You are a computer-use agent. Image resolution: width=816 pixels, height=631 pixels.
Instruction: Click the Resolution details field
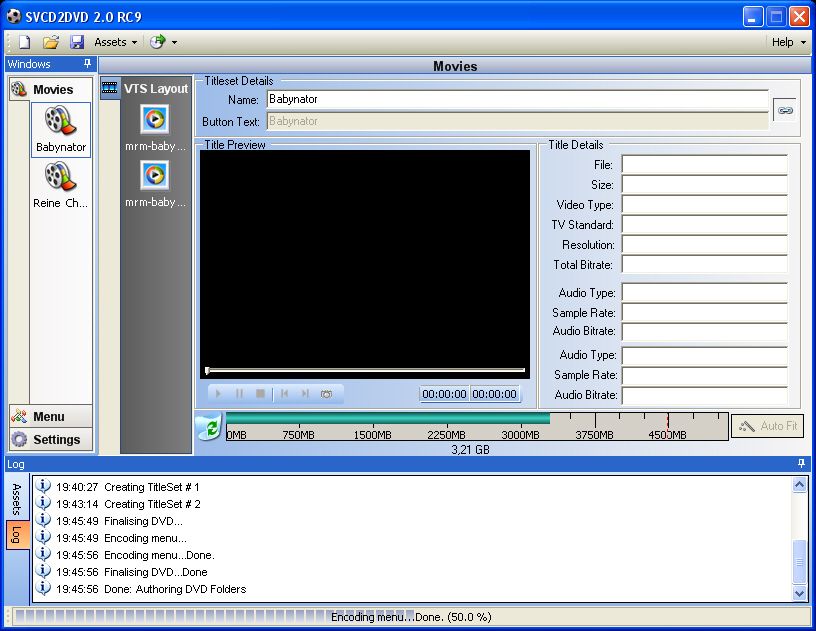tap(705, 244)
